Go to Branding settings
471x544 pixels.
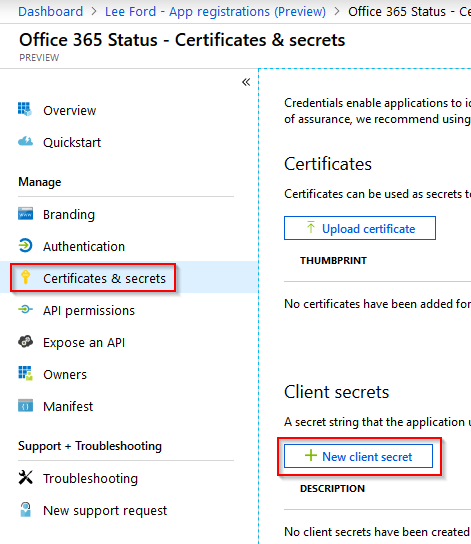click(69, 214)
